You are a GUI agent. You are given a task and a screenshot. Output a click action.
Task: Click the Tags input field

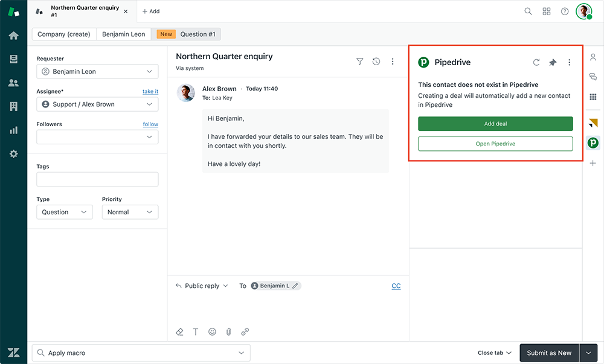[97, 179]
